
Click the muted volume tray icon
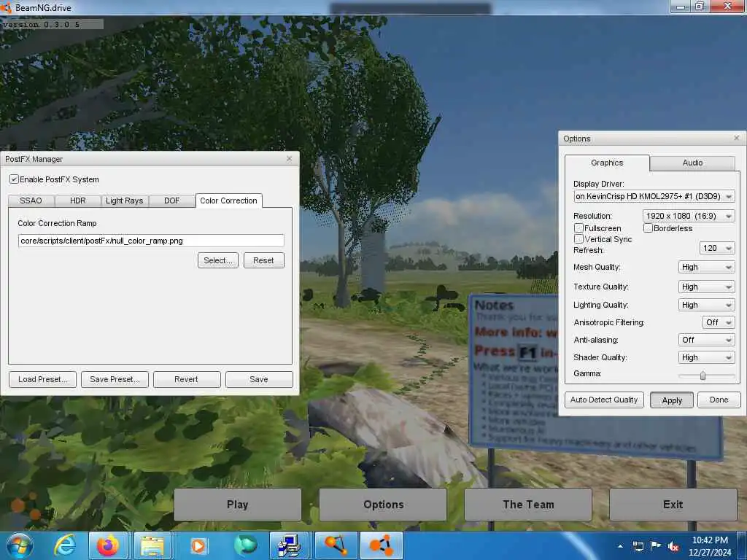[673, 546]
